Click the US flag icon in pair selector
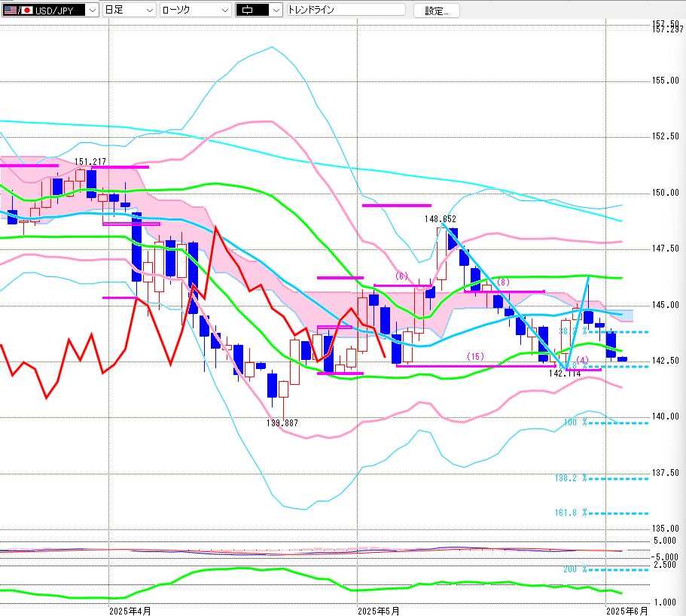The height and width of the screenshot is (616, 686). tap(11, 10)
